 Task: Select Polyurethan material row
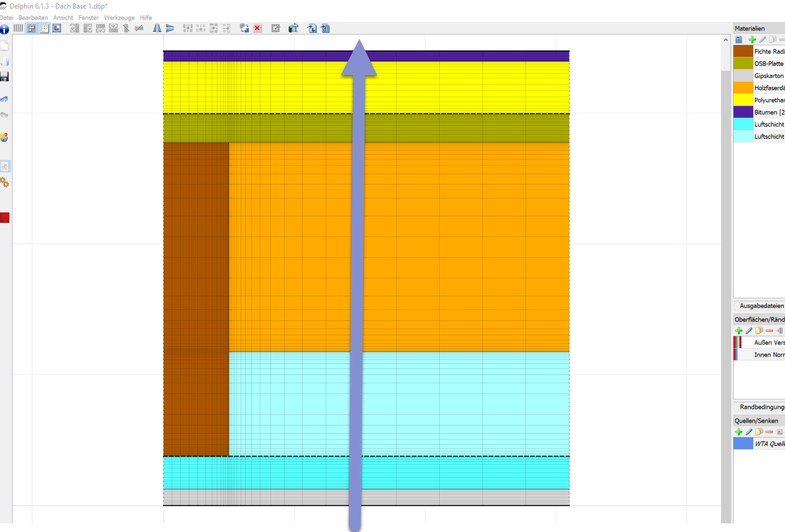tap(759, 99)
